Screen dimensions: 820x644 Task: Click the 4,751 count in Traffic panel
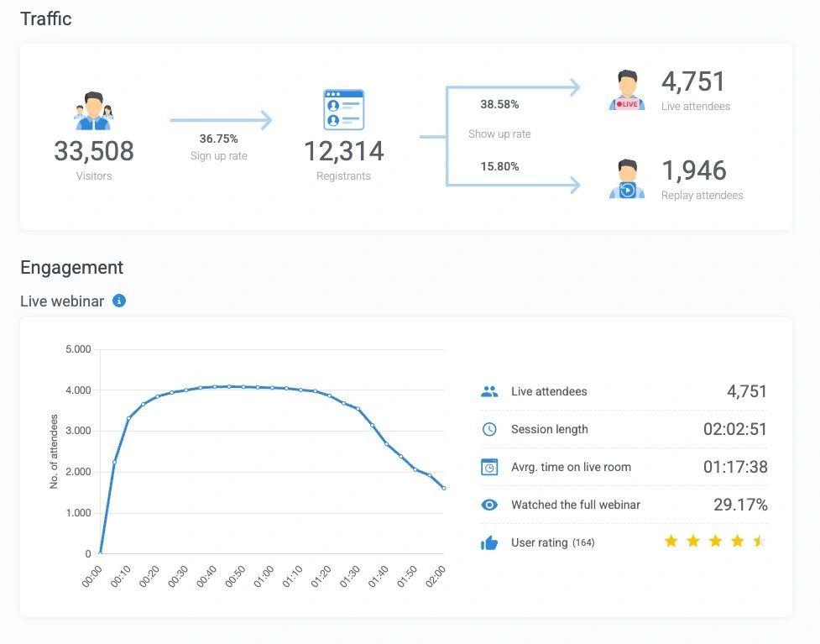point(693,82)
